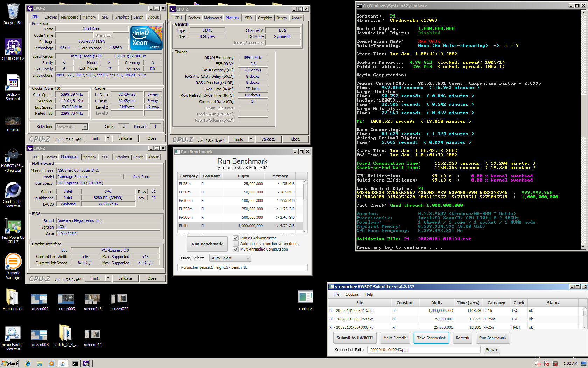Click the Refresh button in HWBOT Submitter
This screenshot has height=368, width=588.
pos(462,338)
